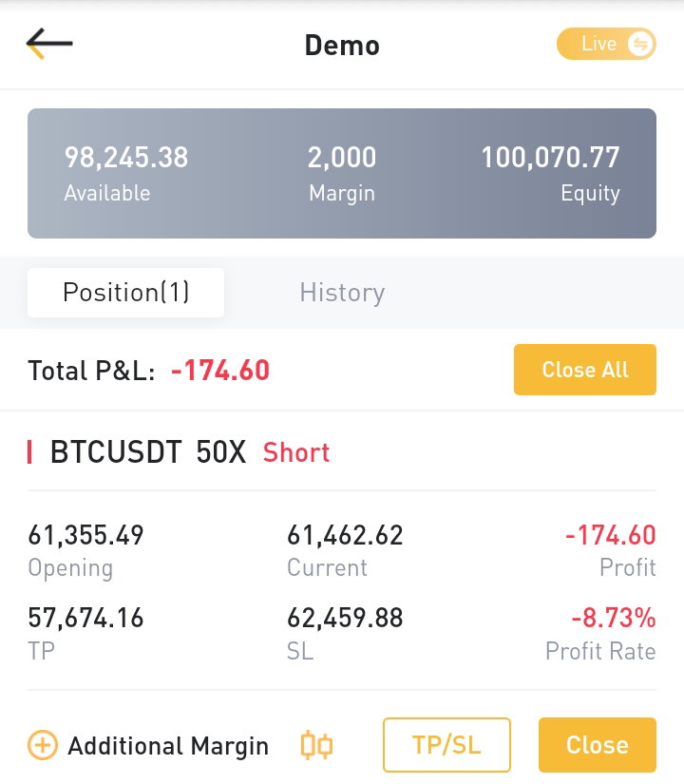Click the swap icon in Live toggle

click(640, 44)
